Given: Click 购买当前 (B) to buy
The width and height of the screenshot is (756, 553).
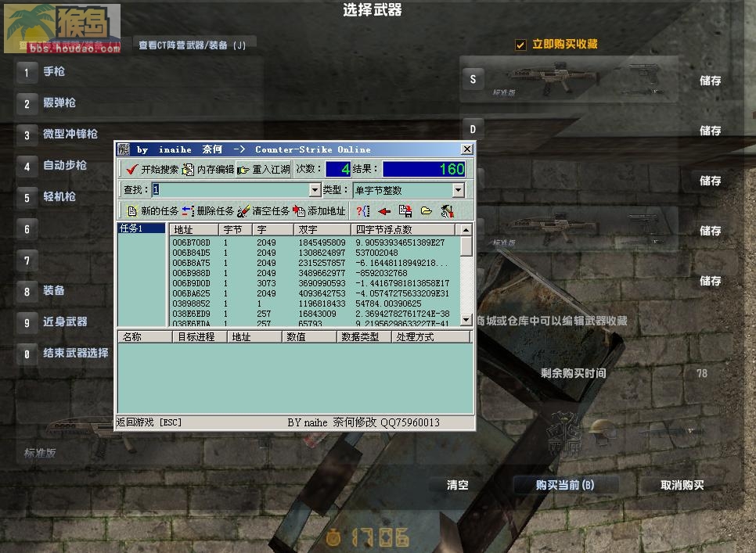Looking at the screenshot, I should (x=565, y=485).
